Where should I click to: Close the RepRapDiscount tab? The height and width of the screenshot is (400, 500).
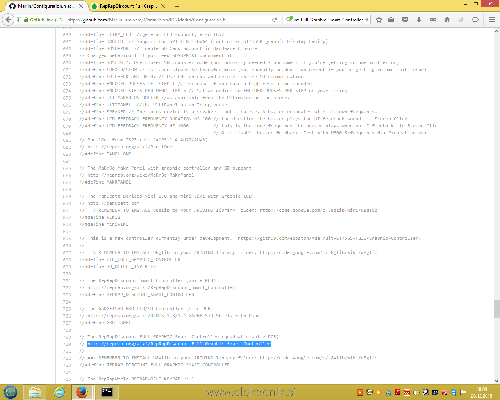163,6
